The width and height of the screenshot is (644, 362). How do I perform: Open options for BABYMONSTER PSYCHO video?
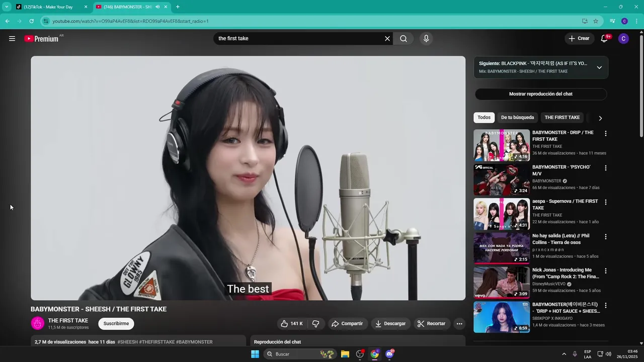(x=606, y=168)
